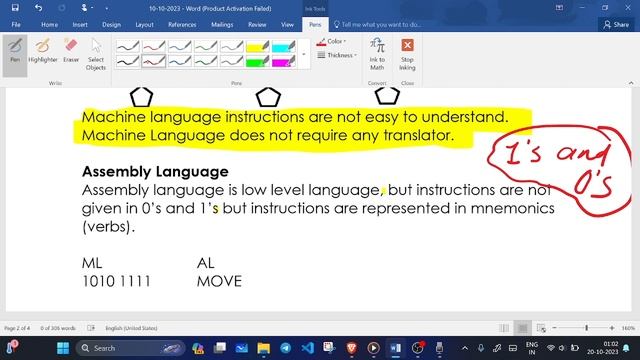
Task: Switch to the Home ribbon tab
Action: click(x=49, y=24)
